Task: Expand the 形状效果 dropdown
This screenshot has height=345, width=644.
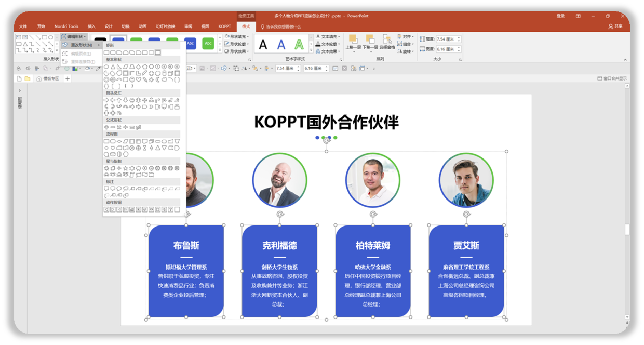Action: pyautogui.click(x=237, y=51)
